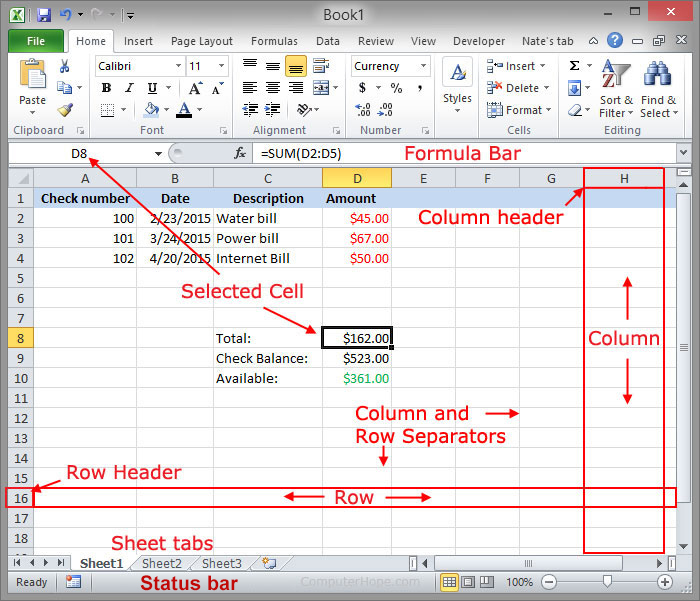This screenshot has height=601, width=700.
Task: Toggle Bold formatting
Action: (x=105, y=88)
